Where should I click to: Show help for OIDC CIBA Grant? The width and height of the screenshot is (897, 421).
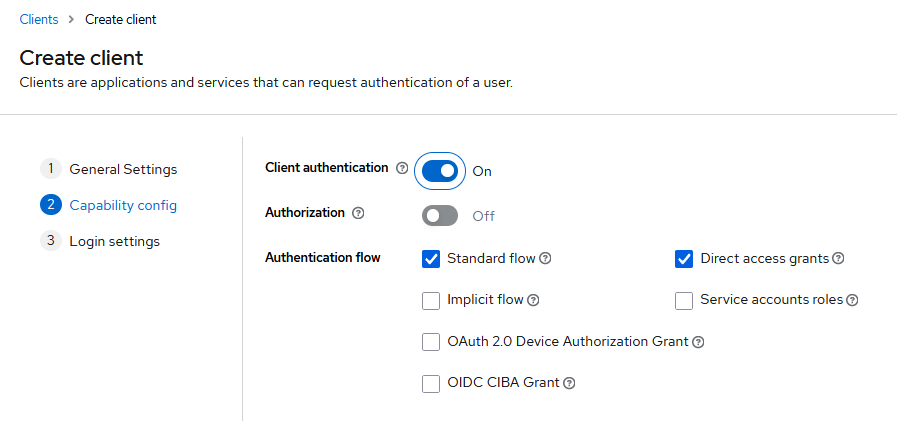(x=569, y=383)
